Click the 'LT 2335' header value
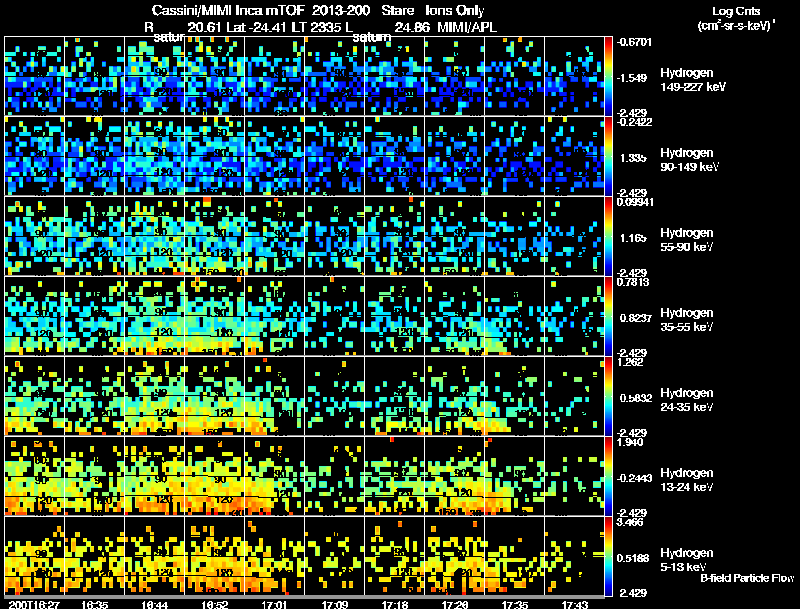 (x=315, y=27)
